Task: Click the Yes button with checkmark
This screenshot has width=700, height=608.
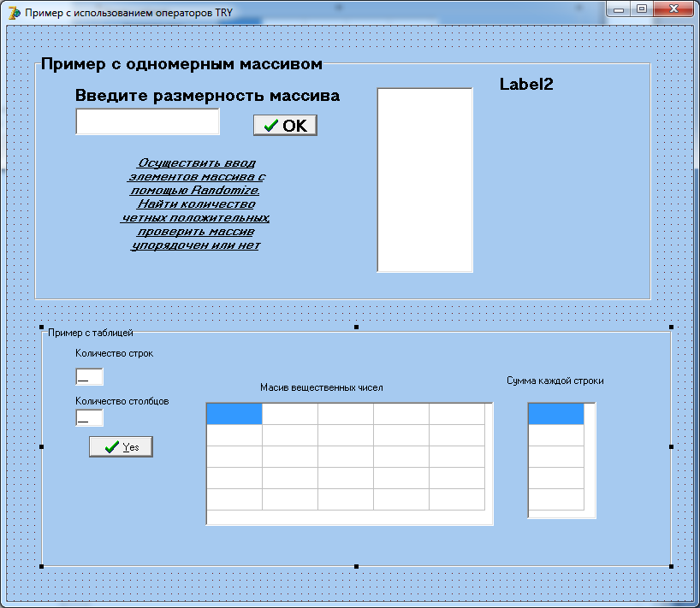Action: 121,446
